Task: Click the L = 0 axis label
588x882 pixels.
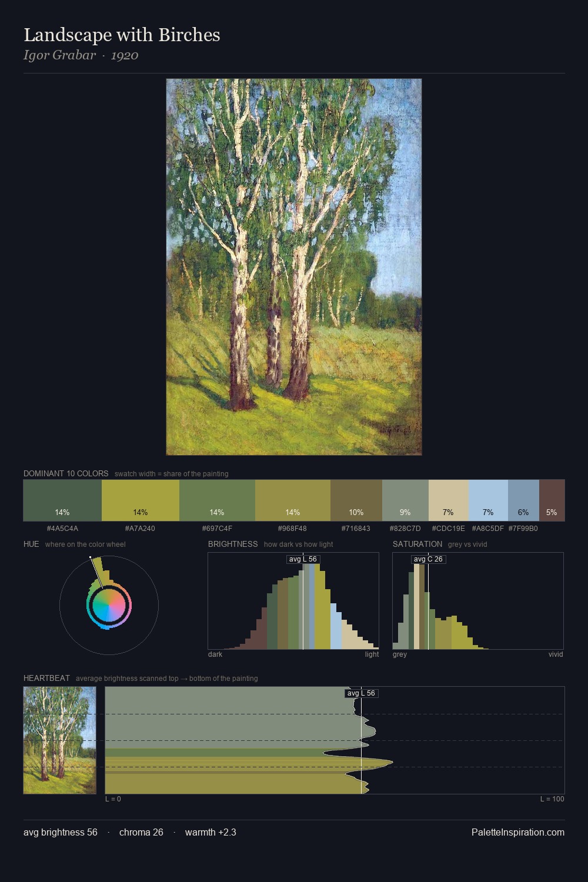Action: pyautogui.click(x=113, y=799)
